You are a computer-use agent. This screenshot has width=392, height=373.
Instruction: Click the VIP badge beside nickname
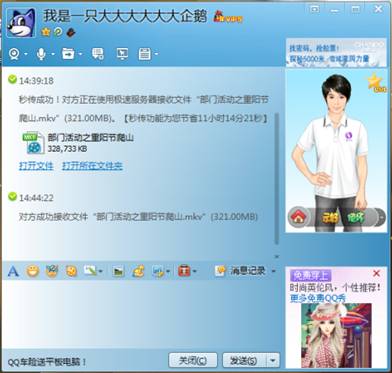228,17
